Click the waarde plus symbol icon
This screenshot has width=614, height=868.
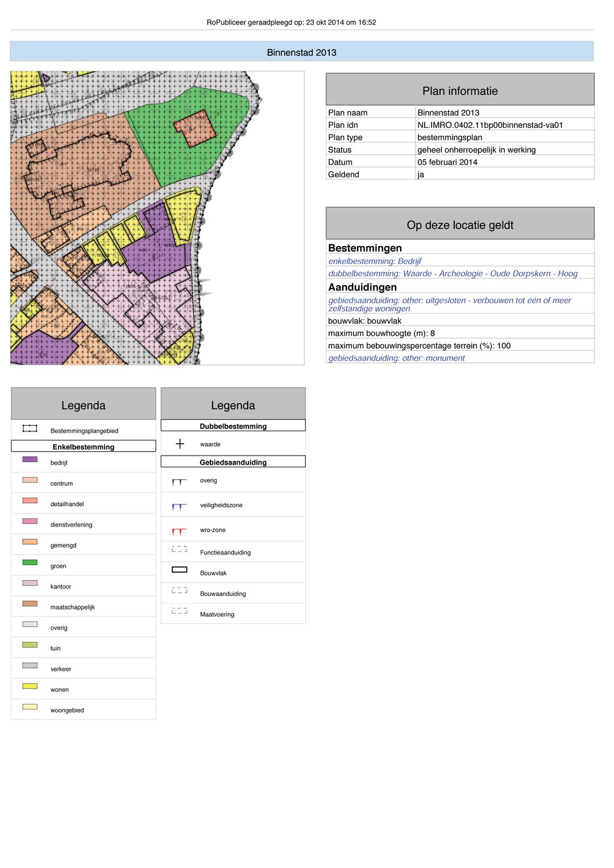[180, 444]
